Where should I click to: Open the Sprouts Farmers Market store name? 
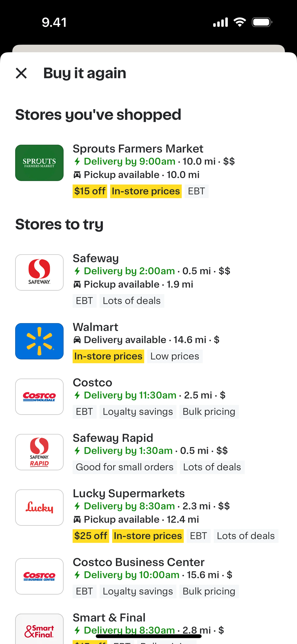click(138, 149)
